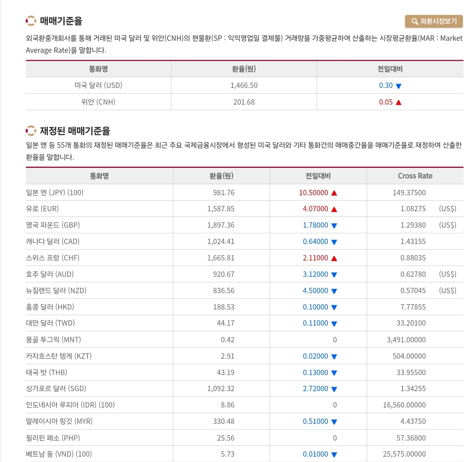This screenshot has height=462, width=476.
Task: Select 카자흐스탄 텡게 (KZT) row name
Action: [x=59, y=356]
